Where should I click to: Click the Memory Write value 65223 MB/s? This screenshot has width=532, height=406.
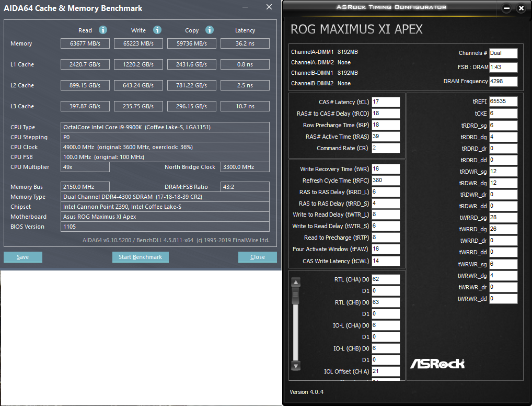pyautogui.click(x=138, y=43)
